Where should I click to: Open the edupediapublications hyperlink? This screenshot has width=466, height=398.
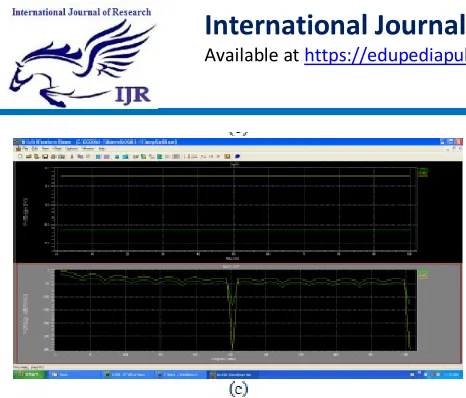[x=385, y=55]
